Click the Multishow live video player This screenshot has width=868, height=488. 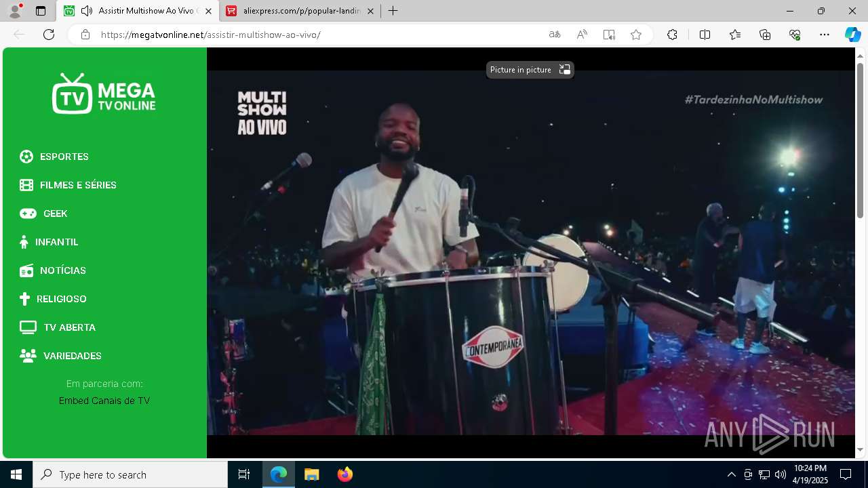tap(531, 252)
